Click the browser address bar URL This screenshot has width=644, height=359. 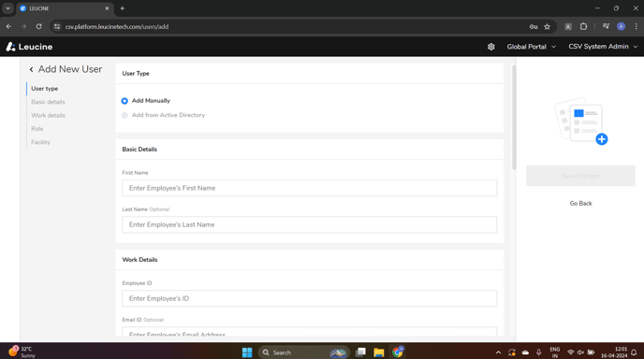[x=117, y=27]
